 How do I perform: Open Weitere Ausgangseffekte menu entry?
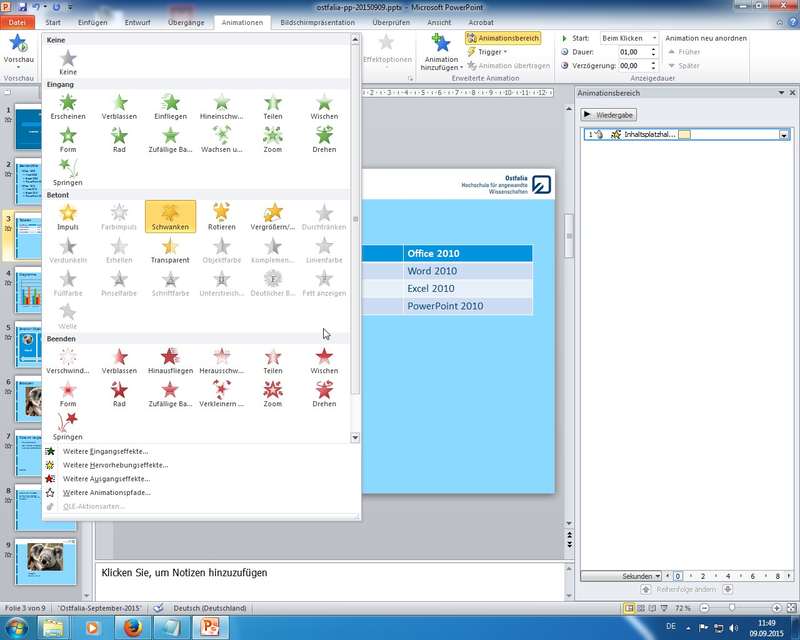[106, 479]
